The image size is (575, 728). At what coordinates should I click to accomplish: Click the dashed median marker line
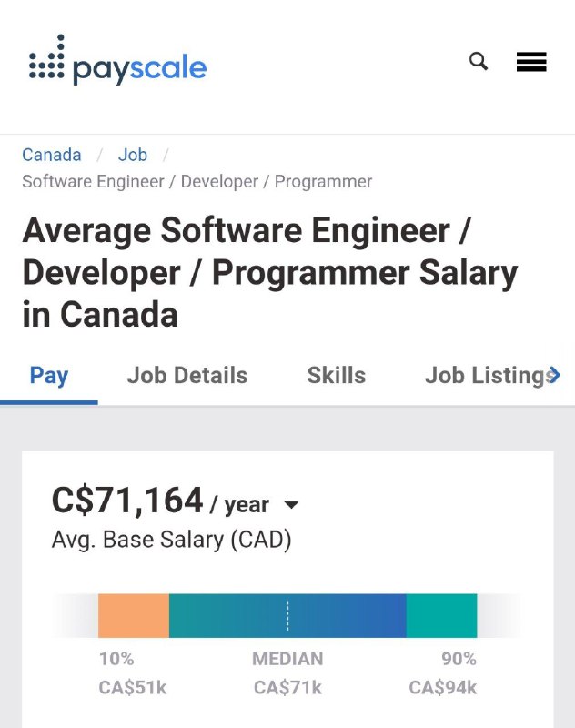(287, 616)
